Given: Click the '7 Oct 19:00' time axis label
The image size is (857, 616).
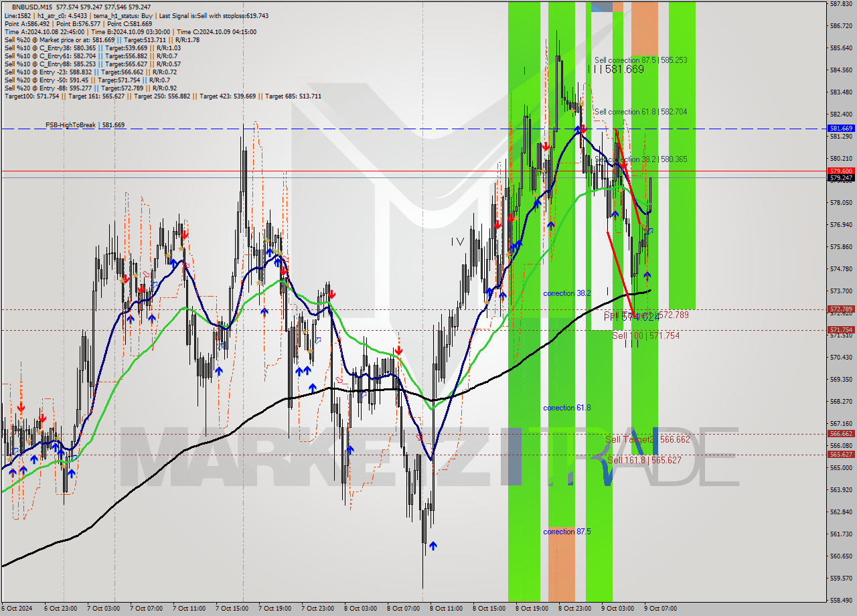Looking at the screenshot, I should pos(274,609).
